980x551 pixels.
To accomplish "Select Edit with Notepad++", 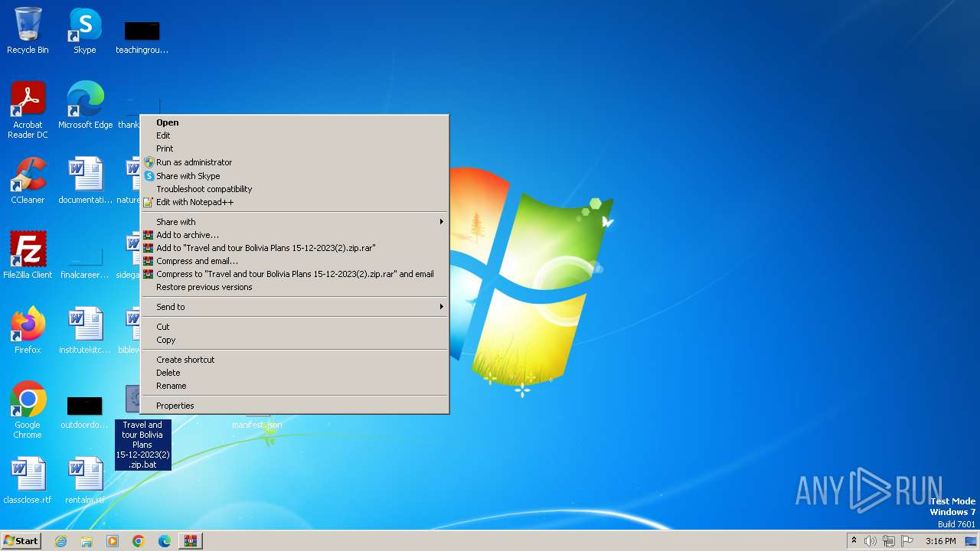I will pos(295,202).
